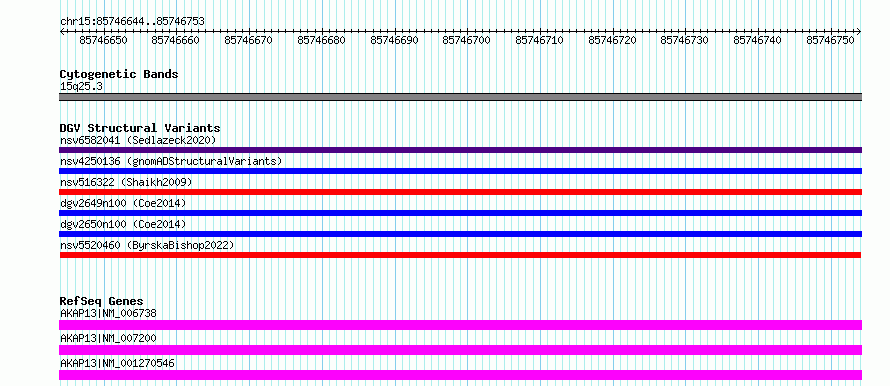890x386 pixels.
Task: Select the gray 15q25.3 cytoband bar
Action: pyautogui.click(x=460, y=97)
